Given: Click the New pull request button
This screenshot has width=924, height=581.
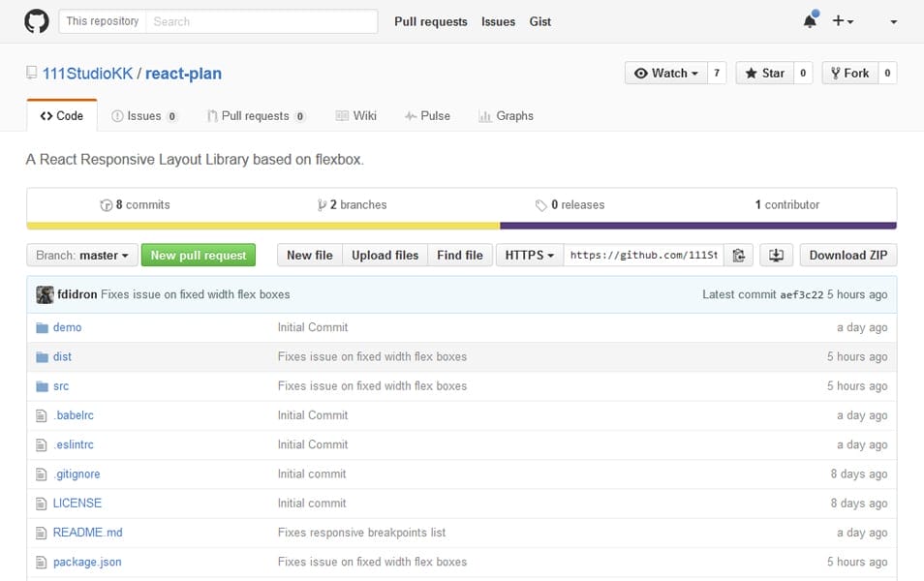Looking at the screenshot, I should pos(199,255).
